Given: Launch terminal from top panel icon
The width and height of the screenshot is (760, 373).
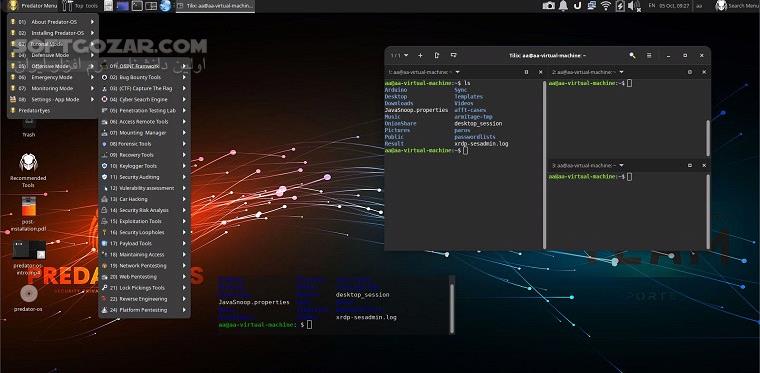Looking at the screenshot, I should (137, 6).
